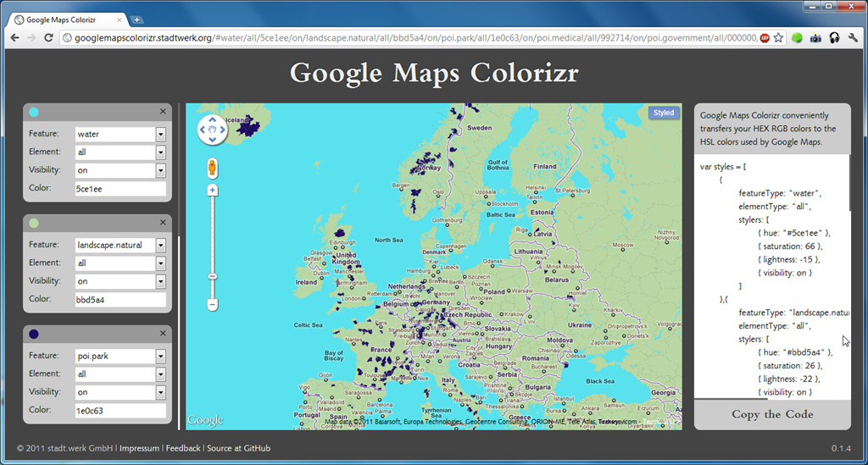
Task: Open a new browser tab
Action: (x=136, y=20)
